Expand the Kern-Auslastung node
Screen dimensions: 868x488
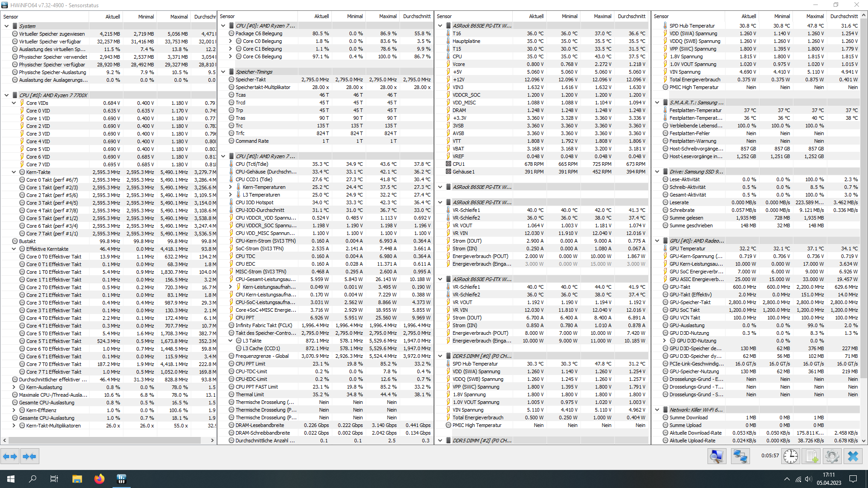14,387
